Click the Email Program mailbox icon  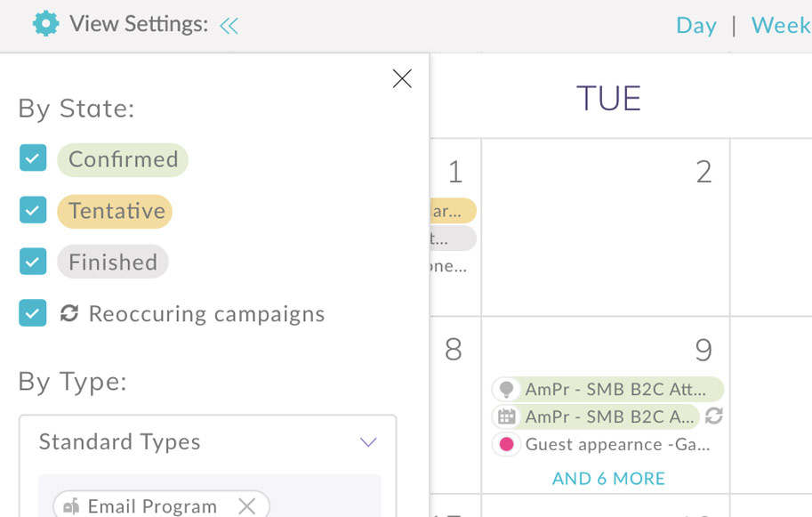(71, 506)
